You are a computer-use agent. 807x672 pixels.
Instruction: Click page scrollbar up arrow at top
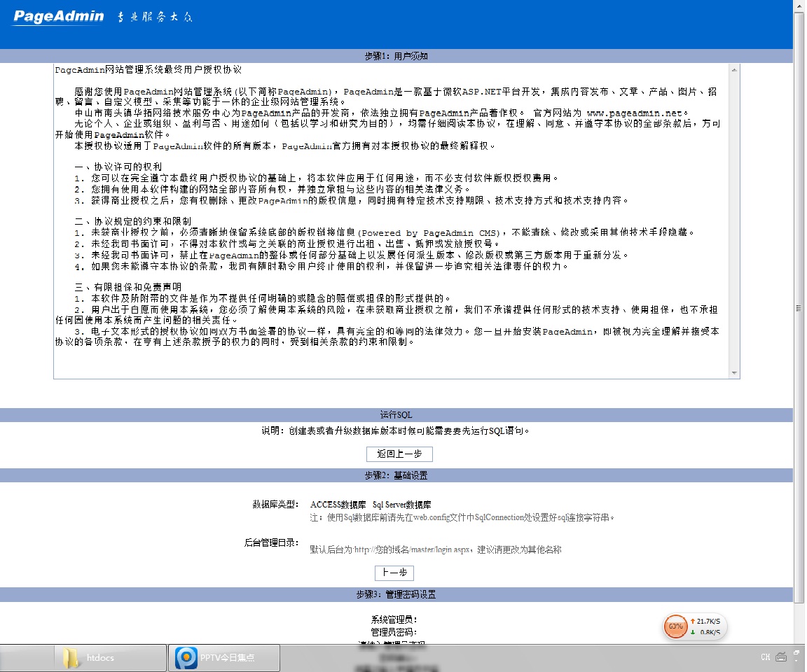(x=799, y=5)
